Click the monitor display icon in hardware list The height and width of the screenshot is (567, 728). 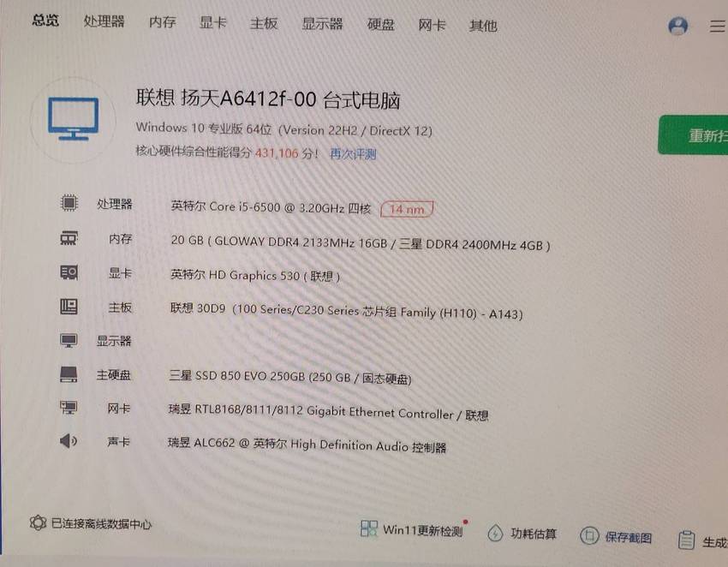(69, 340)
